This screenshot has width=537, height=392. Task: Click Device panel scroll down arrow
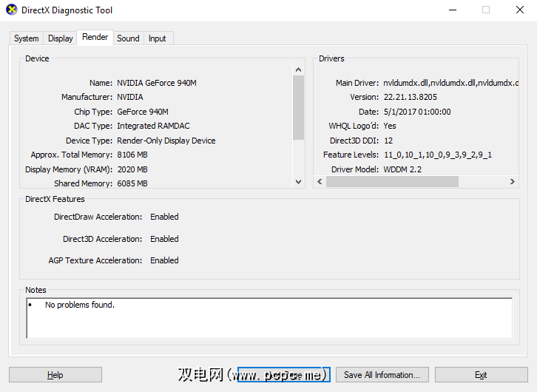pos(298,182)
